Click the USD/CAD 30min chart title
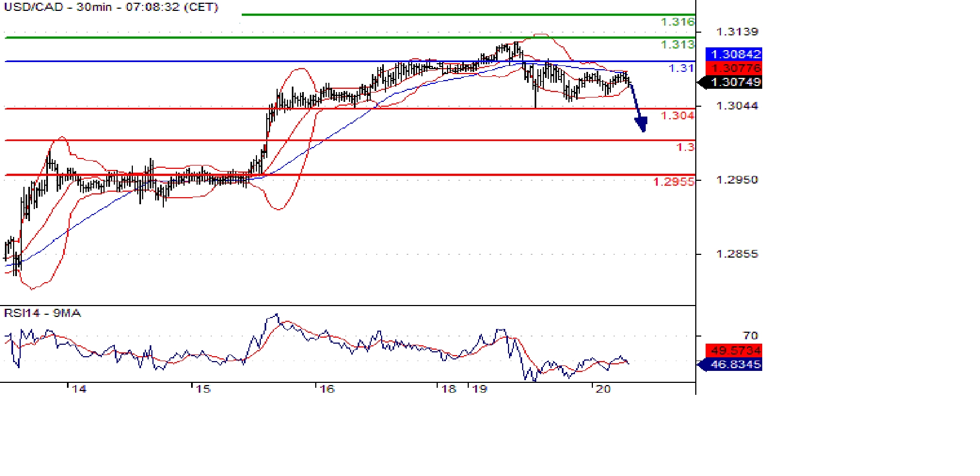The image size is (980, 476). [111, 8]
